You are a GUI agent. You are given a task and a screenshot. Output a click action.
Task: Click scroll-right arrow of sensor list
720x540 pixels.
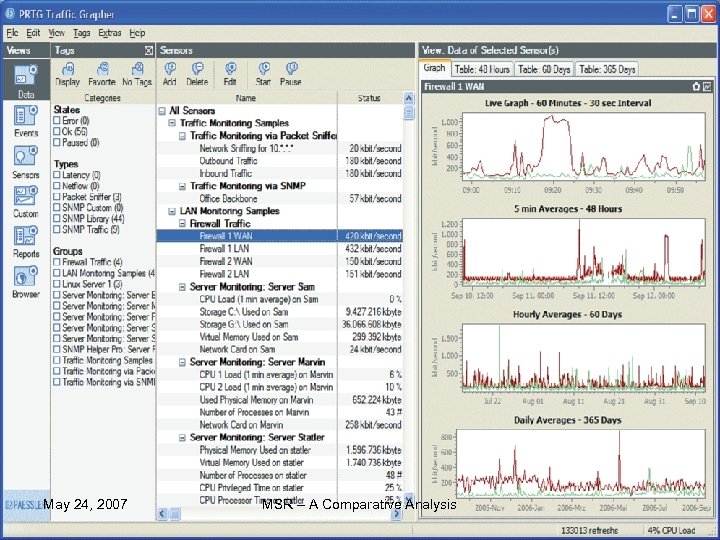(397, 514)
